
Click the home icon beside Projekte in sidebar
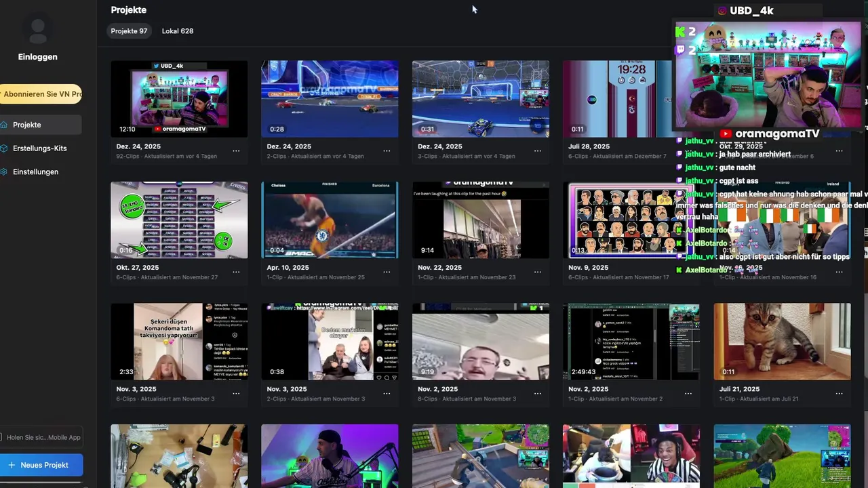coord(3,125)
